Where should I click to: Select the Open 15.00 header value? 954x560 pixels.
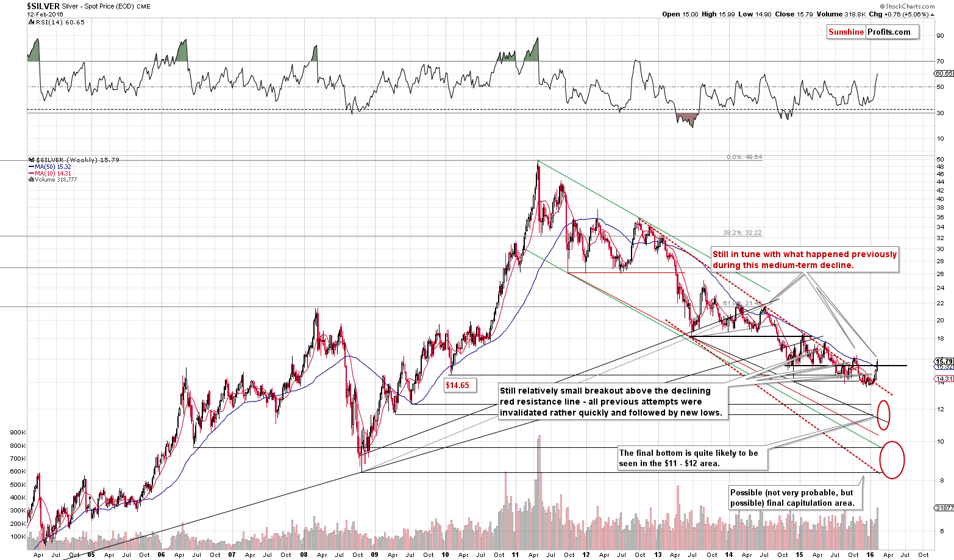tap(680, 14)
